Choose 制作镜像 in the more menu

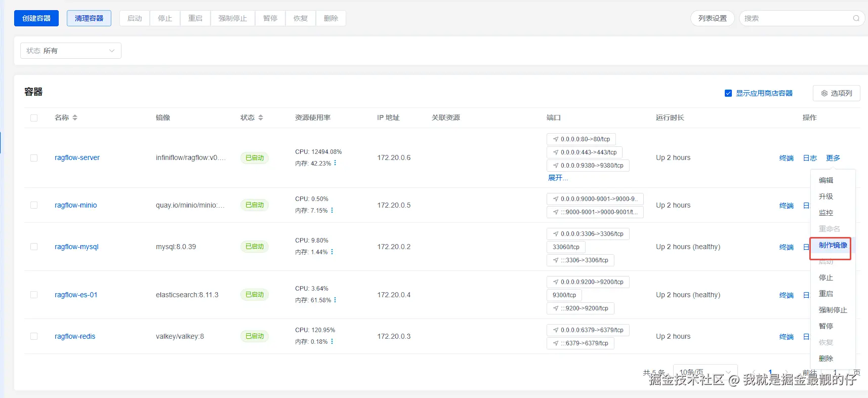point(833,245)
